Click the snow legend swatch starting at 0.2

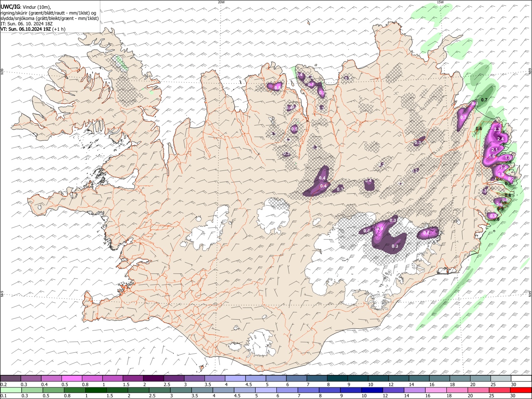point(10,378)
